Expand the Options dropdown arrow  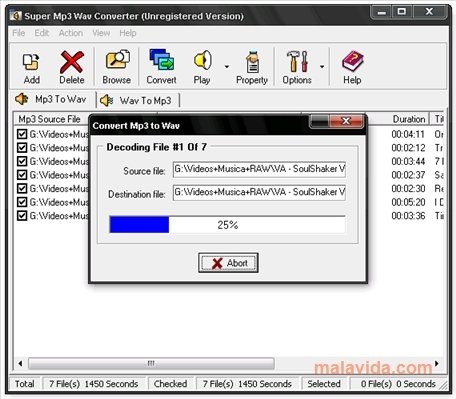tap(322, 67)
